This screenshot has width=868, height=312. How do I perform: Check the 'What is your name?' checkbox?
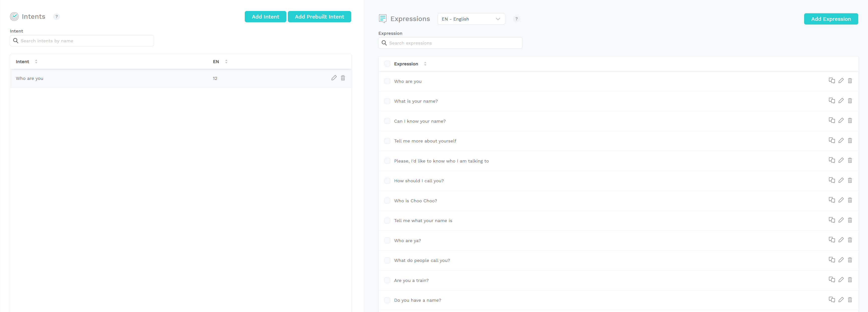pyautogui.click(x=387, y=101)
